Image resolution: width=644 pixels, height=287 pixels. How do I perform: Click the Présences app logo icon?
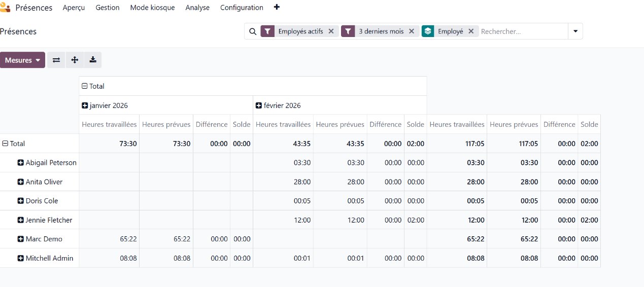(x=5, y=8)
